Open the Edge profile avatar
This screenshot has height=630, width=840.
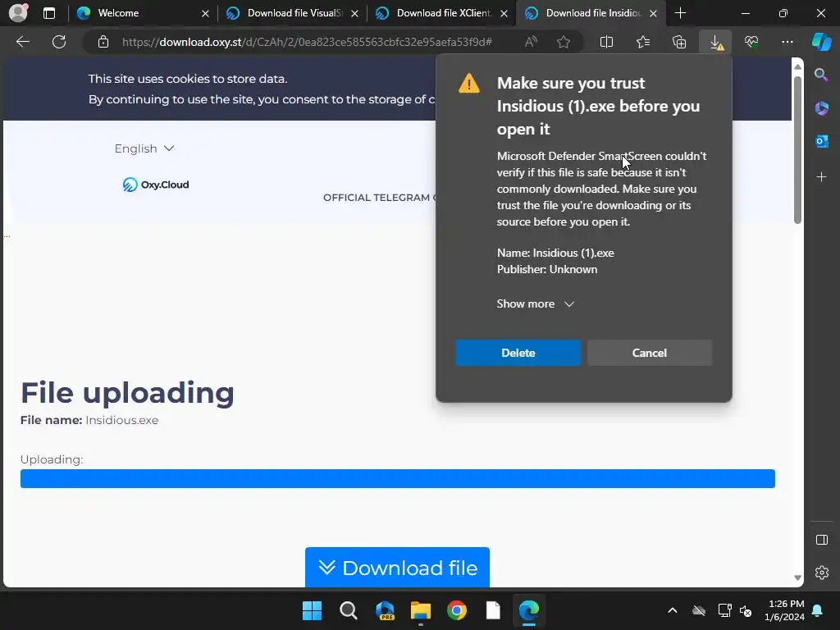18,12
